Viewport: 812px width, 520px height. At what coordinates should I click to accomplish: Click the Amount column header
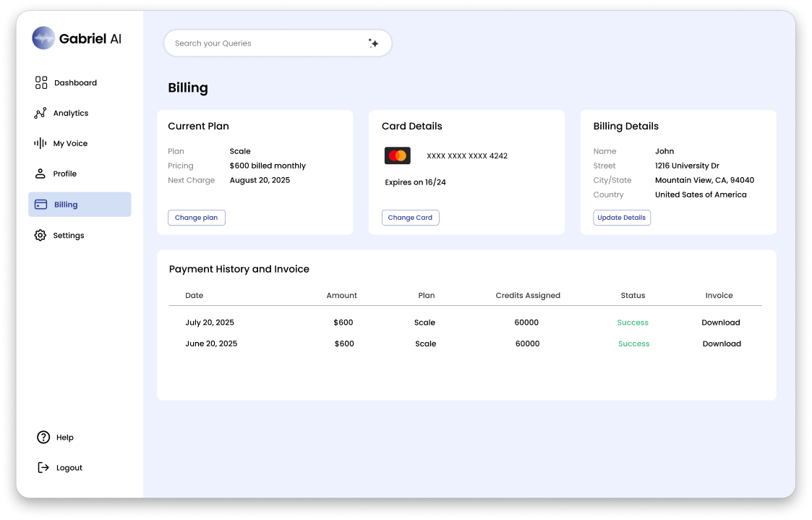pos(341,295)
